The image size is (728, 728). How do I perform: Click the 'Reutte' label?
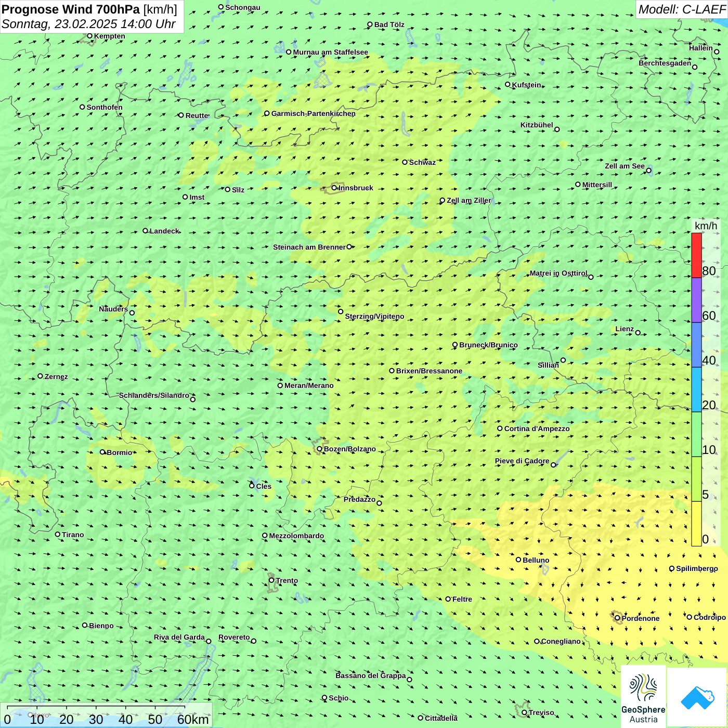pos(197,115)
